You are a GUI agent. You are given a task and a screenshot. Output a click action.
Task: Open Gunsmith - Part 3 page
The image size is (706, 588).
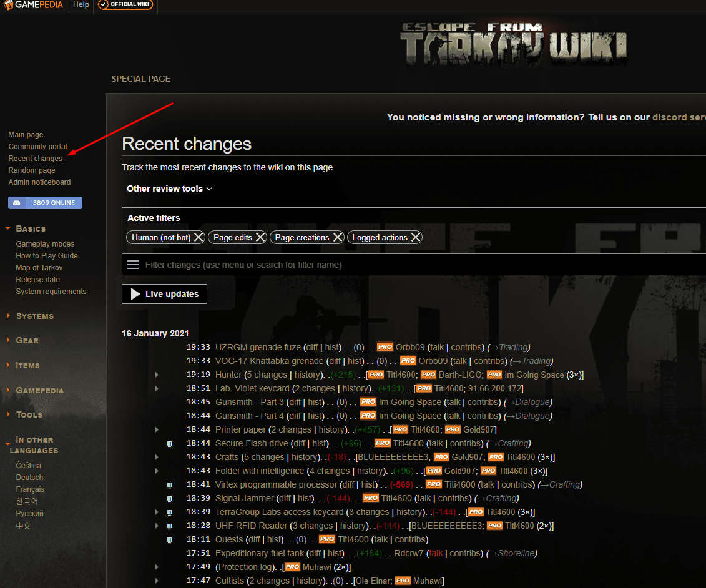(250, 402)
